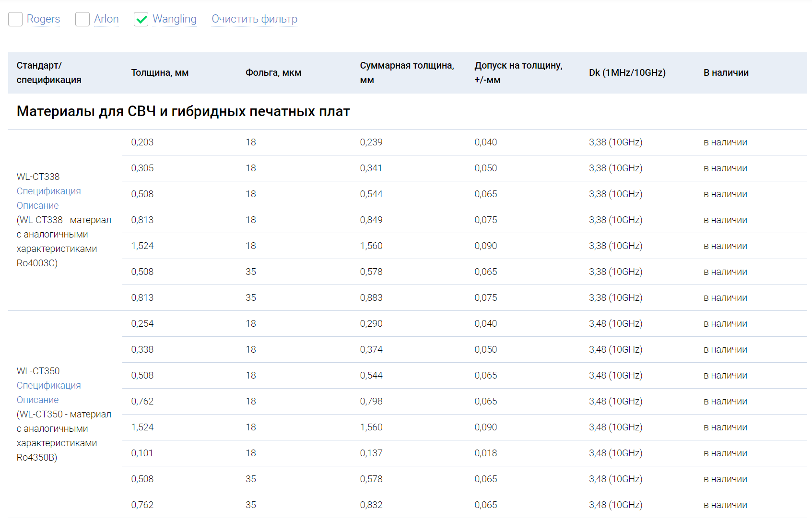Click the 'WL-CT350' product name
The width and height of the screenshot is (812, 522).
pos(38,371)
